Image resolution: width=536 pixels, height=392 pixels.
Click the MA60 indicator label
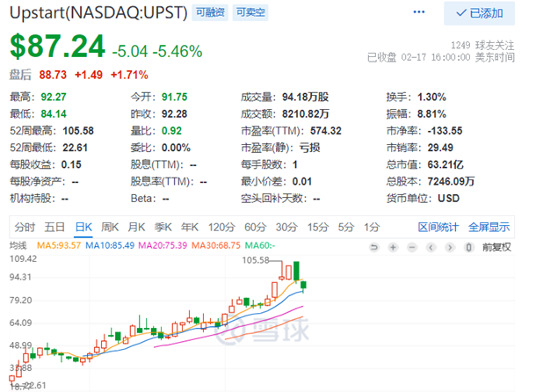pyautogui.click(x=260, y=245)
